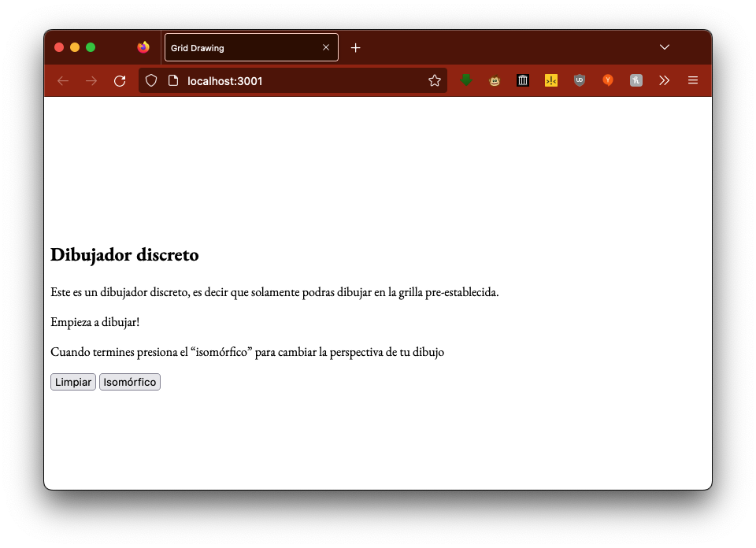Click the orange Y extension icon

(608, 80)
